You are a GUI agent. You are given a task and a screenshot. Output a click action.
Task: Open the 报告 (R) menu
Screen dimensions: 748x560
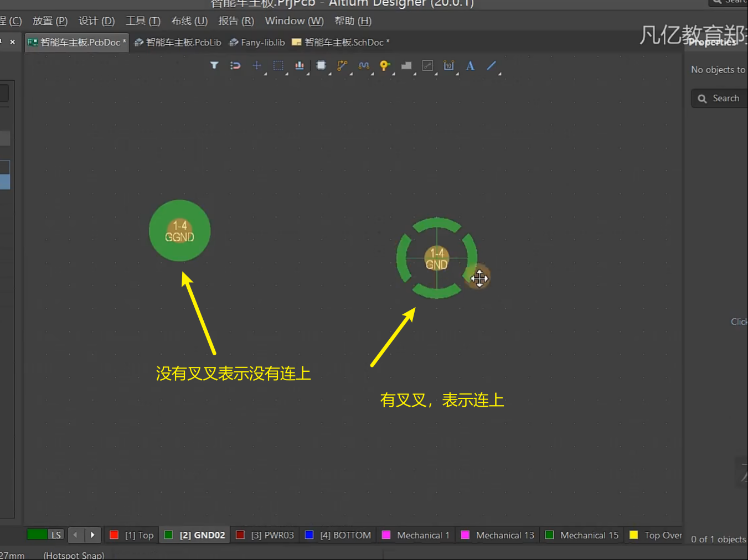point(236,21)
